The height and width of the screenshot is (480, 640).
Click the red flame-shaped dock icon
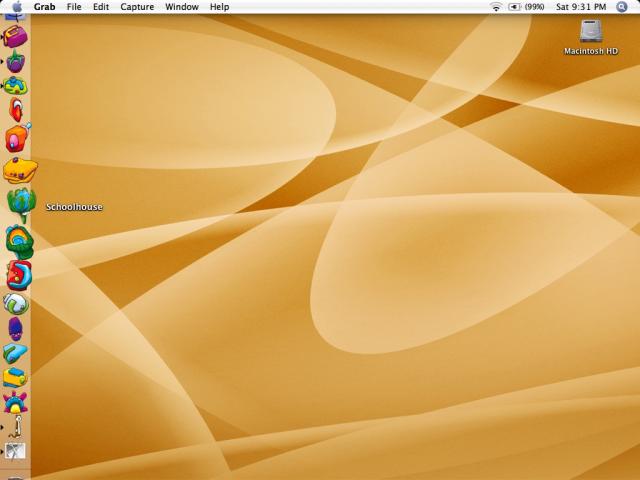[x=16, y=109]
